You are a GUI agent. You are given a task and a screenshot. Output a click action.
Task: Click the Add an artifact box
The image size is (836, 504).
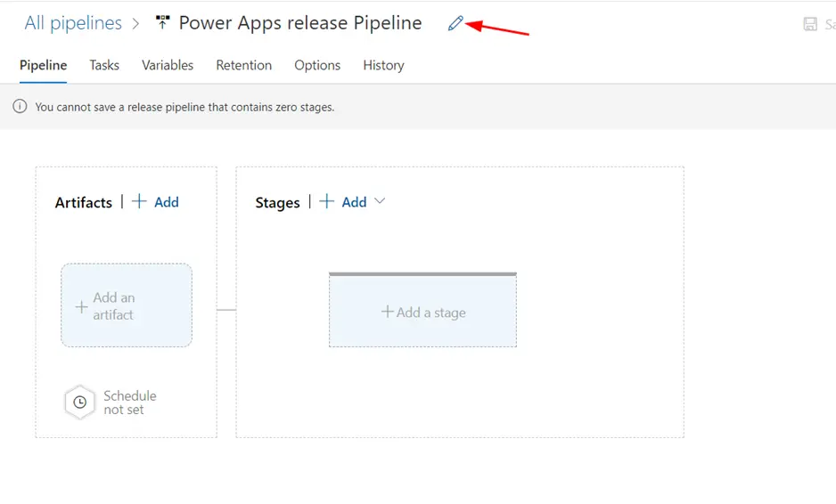[127, 305]
